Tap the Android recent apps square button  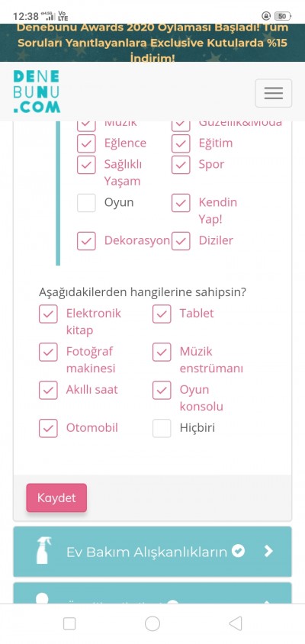click(x=69, y=623)
